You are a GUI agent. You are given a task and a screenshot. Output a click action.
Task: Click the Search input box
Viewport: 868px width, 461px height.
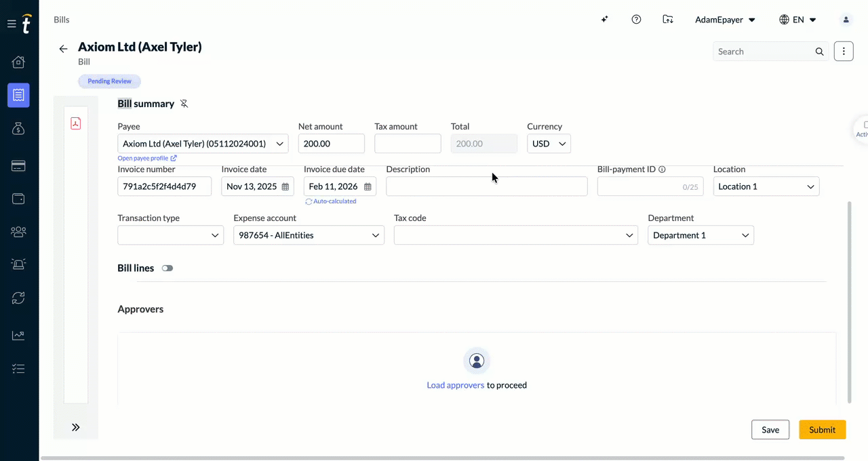pos(764,52)
